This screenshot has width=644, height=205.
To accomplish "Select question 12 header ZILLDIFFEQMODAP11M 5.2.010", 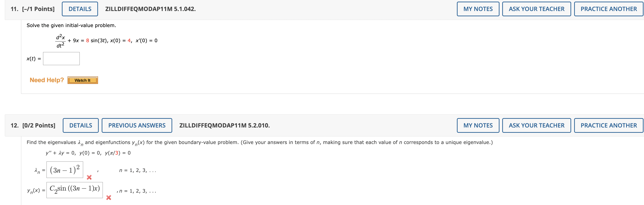I will [x=224, y=125].
